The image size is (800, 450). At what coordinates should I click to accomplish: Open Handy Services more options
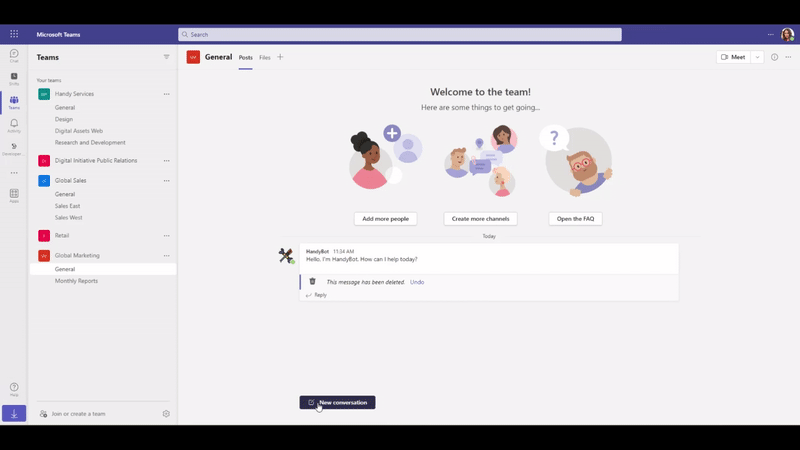tap(166, 94)
